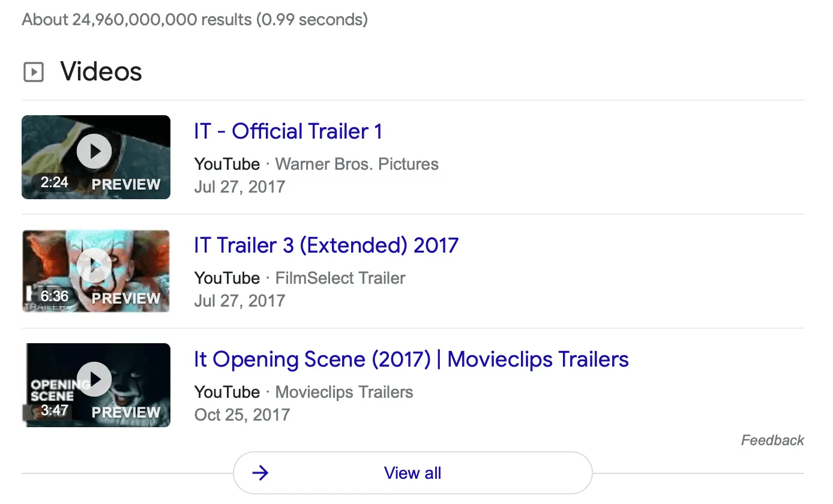Click the 6:36 duration badge
833x504 pixels.
pos(55,296)
